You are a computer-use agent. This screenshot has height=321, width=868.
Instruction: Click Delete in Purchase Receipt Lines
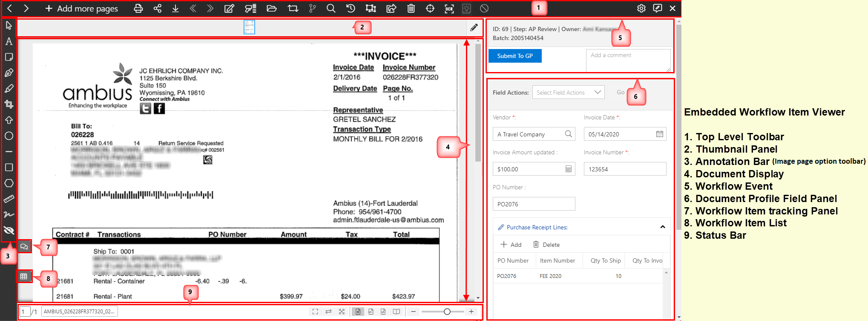pyautogui.click(x=546, y=245)
